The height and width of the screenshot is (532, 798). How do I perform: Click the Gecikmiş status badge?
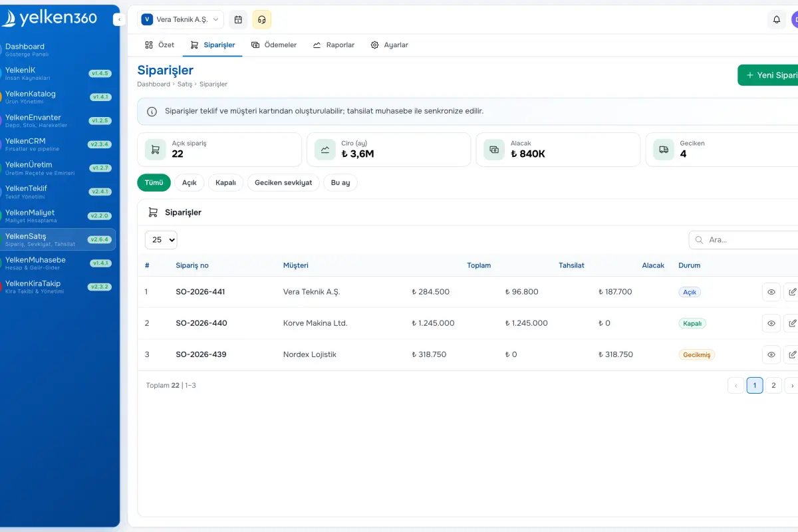pos(697,354)
